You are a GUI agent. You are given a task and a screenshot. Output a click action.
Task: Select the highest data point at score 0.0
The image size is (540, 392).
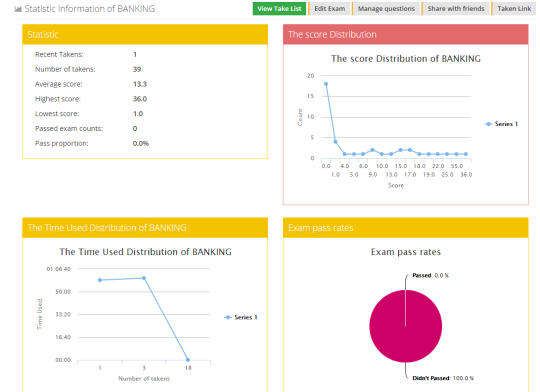[326, 84]
